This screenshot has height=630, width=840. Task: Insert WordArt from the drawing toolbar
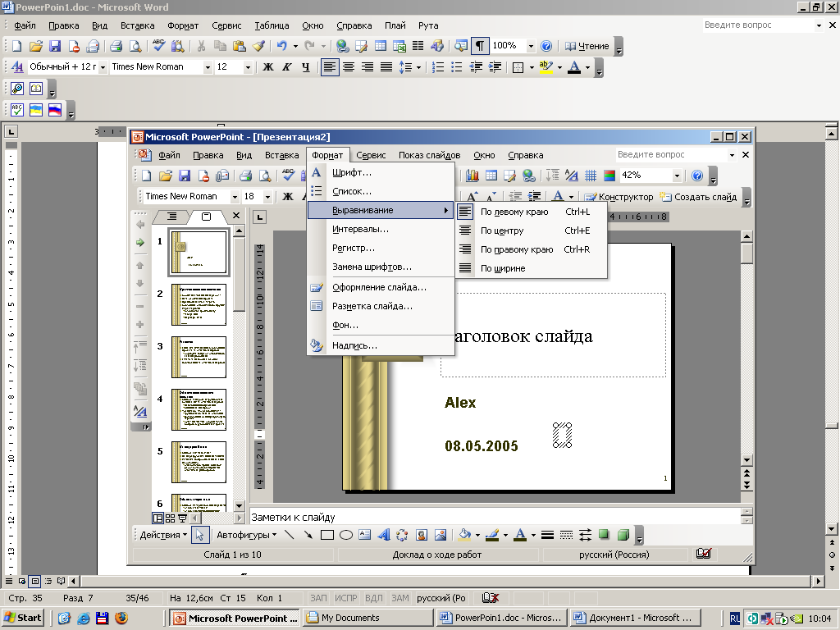pyautogui.click(x=383, y=535)
